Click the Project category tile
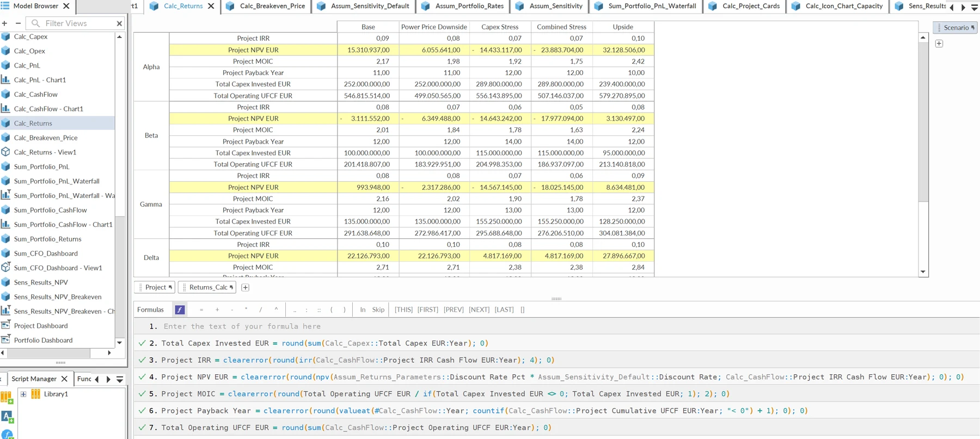980x439 pixels. coord(155,287)
